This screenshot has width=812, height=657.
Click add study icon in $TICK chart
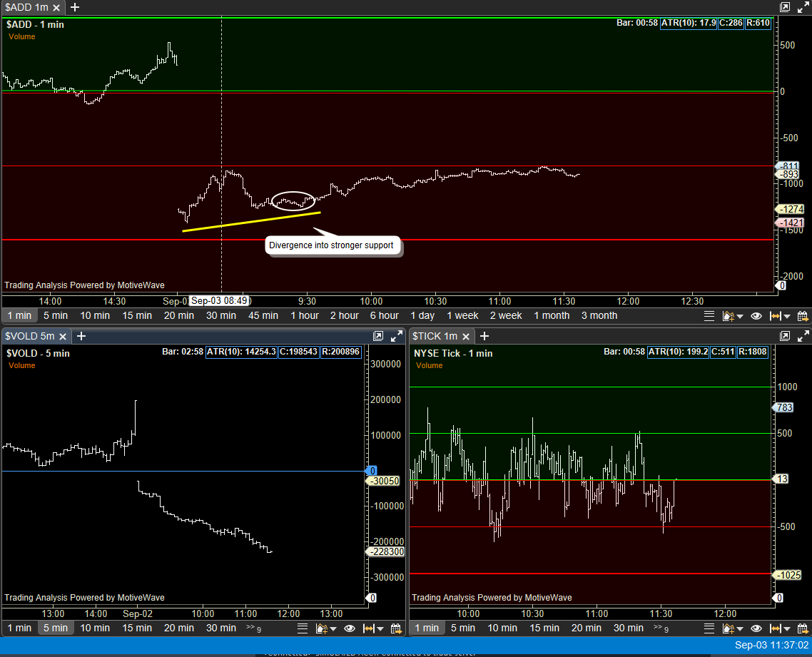point(728,628)
